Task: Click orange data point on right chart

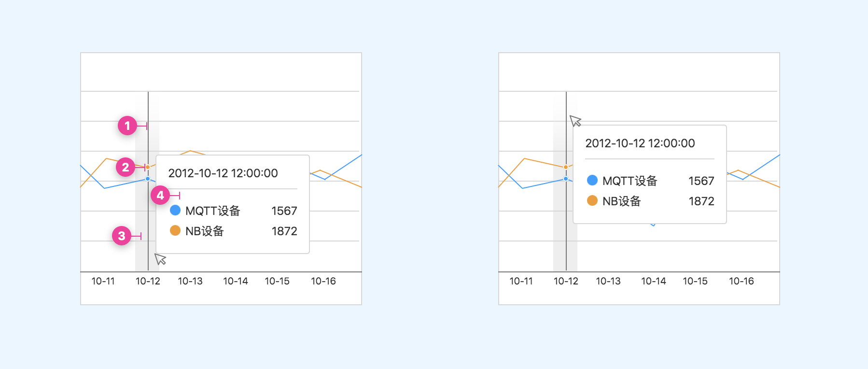Action: tap(566, 167)
